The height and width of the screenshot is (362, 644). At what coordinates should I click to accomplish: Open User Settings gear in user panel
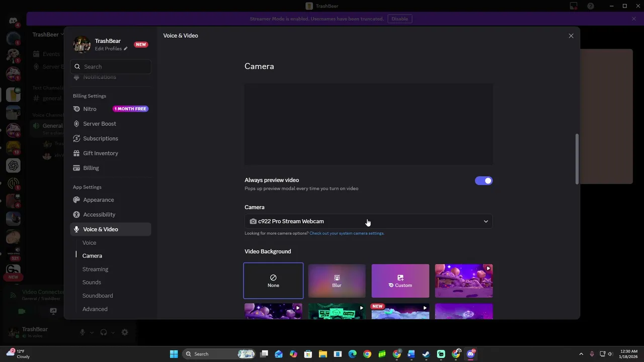(125, 332)
